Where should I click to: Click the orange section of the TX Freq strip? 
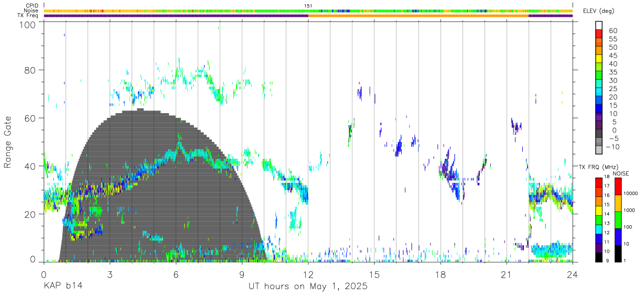coord(418,16)
